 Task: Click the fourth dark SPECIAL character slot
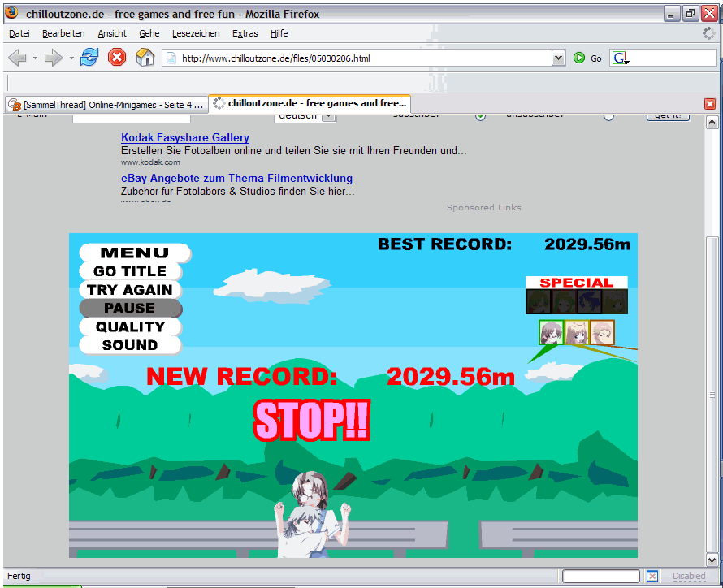(x=615, y=302)
